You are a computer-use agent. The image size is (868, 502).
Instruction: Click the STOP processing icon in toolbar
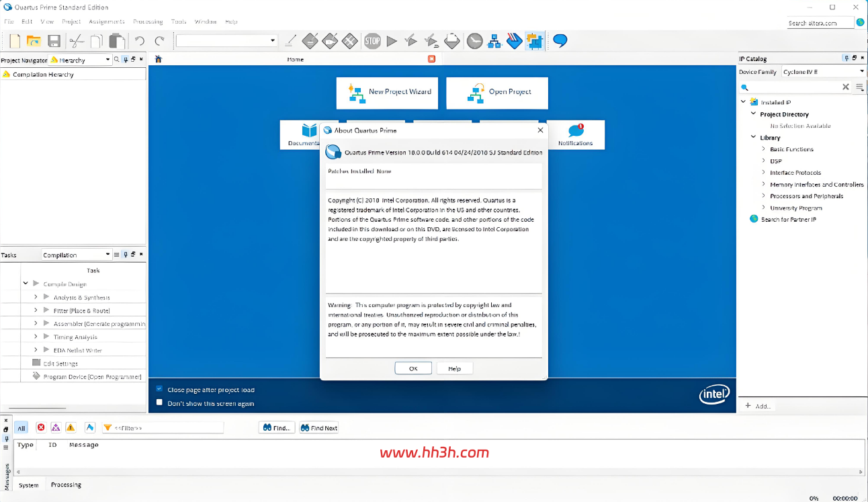pos(372,42)
